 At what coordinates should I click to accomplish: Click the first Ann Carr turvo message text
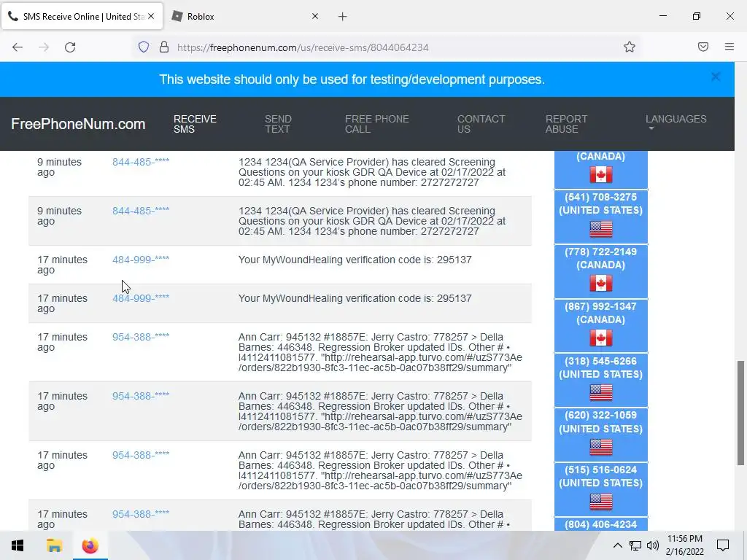[380, 352]
